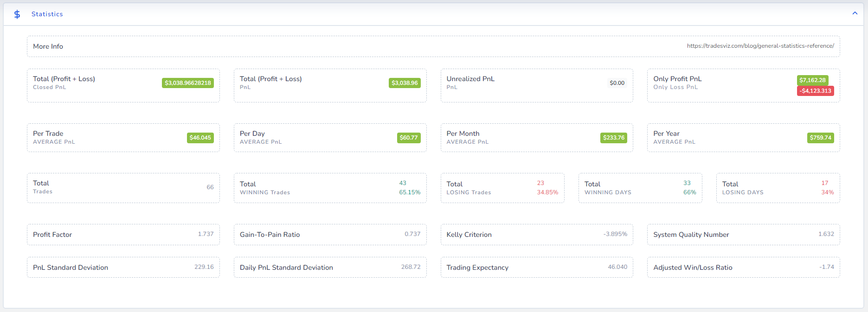The image size is (868, 312).
Task: Select the Daily PnL Standard Deviation 268.72
Action: click(x=411, y=267)
